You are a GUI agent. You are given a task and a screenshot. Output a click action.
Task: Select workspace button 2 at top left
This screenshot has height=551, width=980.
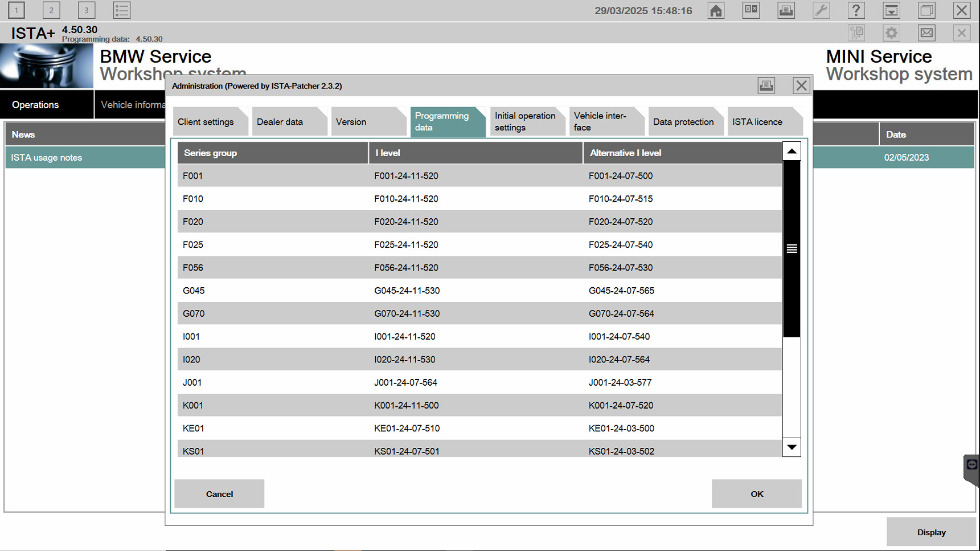coord(51,10)
